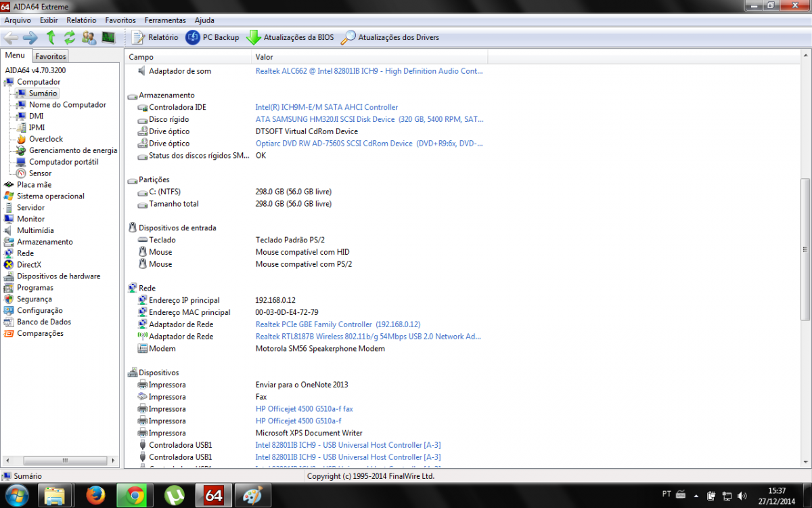Click the two-people users toolbar icon
Image resolution: width=812 pixels, height=508 pixels.
click(89, 37)
